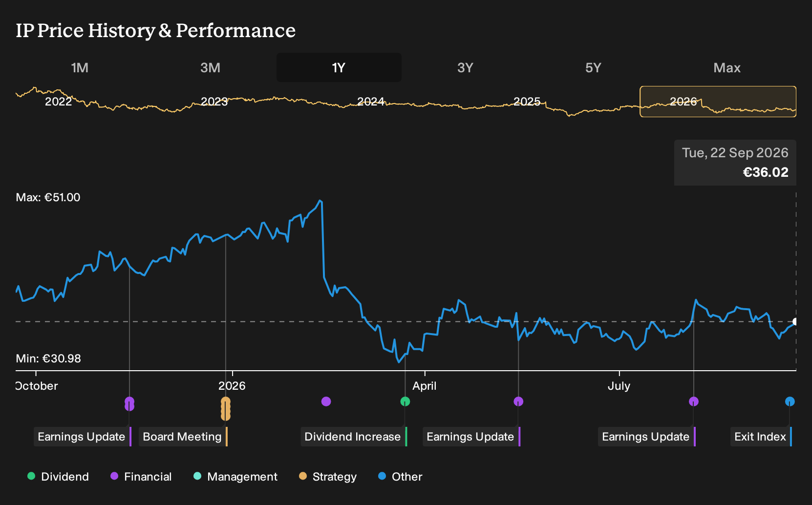Image resolution: width=812 pixels, height=505 pixels.
Task: Switch to the 5Y time range
Action: click(x=593, y=67)
